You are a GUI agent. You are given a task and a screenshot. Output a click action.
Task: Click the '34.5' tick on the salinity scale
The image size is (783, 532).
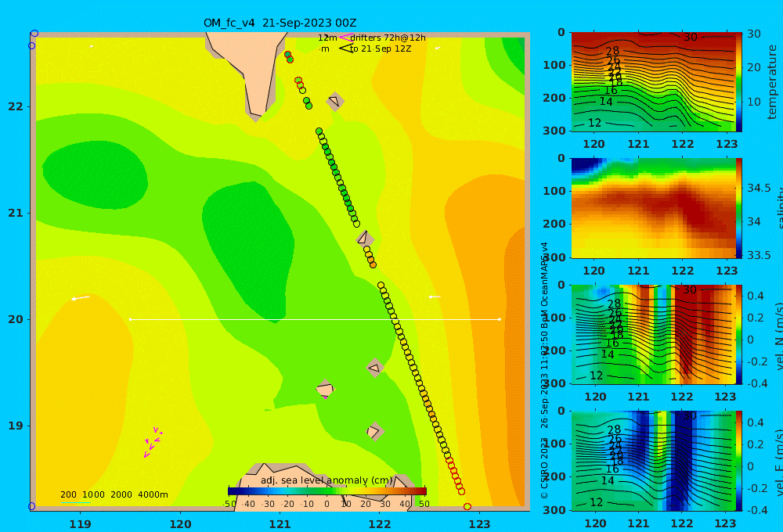(759, 188)
